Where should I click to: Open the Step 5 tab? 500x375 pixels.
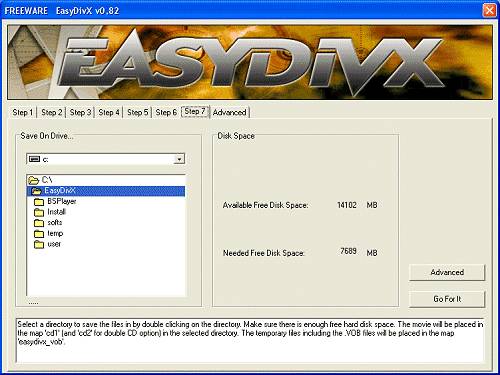click(x=137, y=112)
